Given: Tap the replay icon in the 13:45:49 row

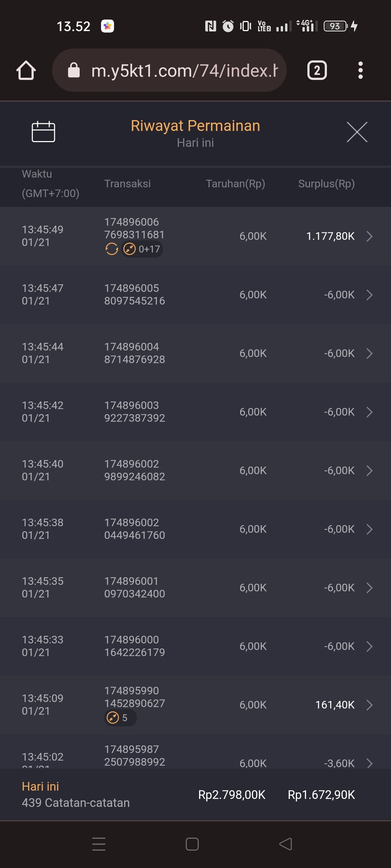Looking at the screenshot, I should [x=112, y=249].
